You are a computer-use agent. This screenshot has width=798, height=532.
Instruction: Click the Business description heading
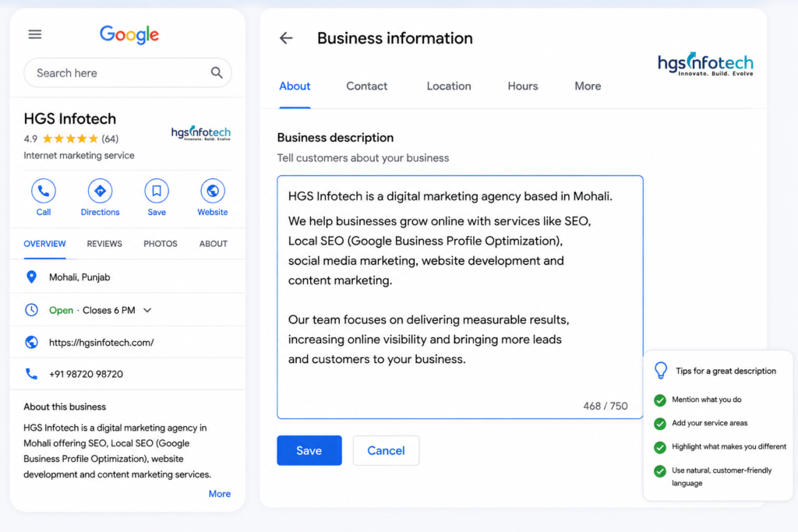click(335, 137)
